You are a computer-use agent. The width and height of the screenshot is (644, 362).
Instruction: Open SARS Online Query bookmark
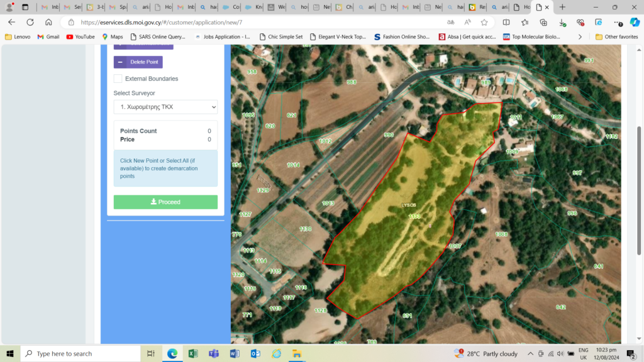click(x=158, y=36)
